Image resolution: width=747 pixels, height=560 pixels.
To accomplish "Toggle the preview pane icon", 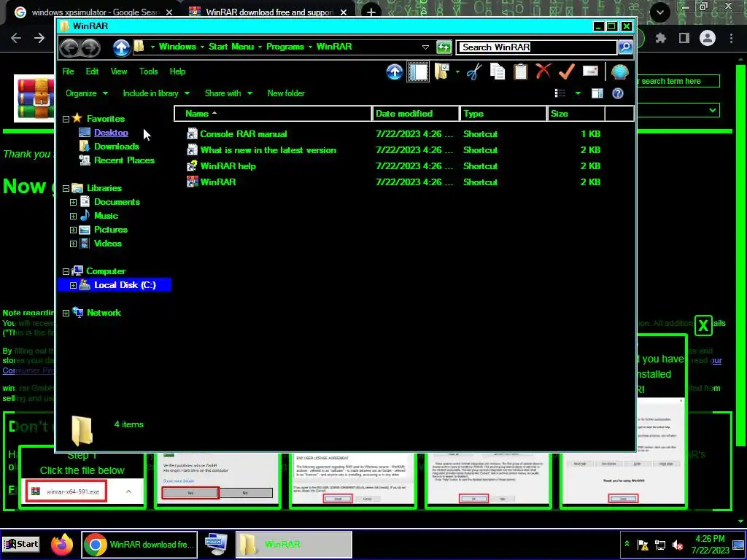I will [x=597, y=93].
